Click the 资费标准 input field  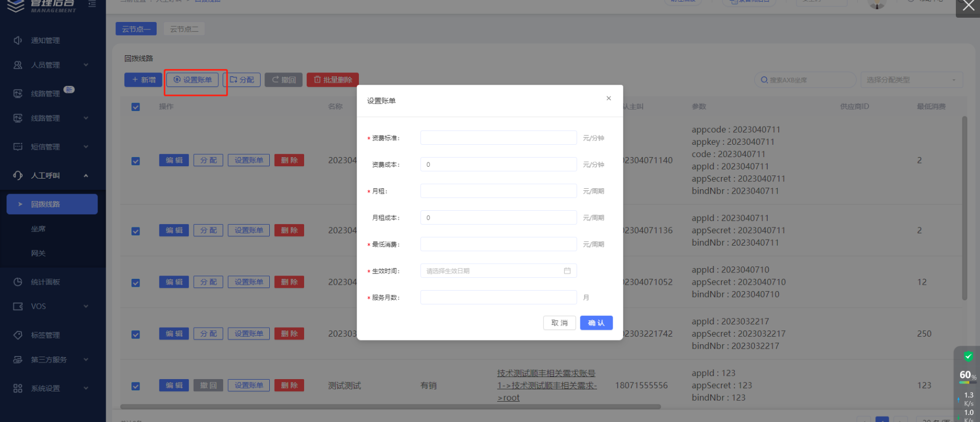[x=498, y=138]
